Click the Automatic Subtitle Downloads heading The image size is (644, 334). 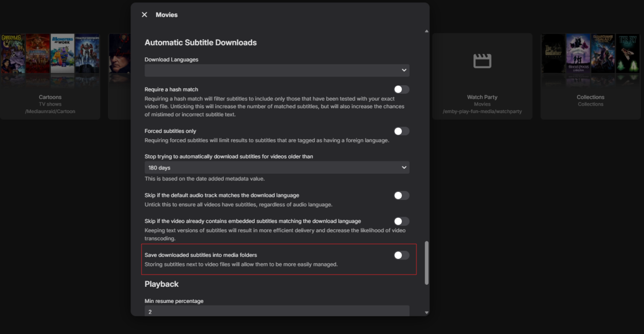(201, 42)
